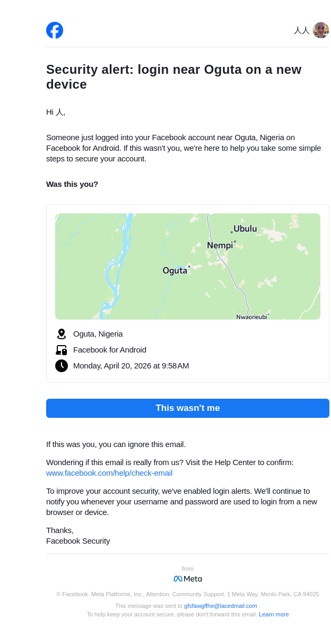Click the Nempi label on map
Screen dimensions: 331x644
[x=220, y=245]
